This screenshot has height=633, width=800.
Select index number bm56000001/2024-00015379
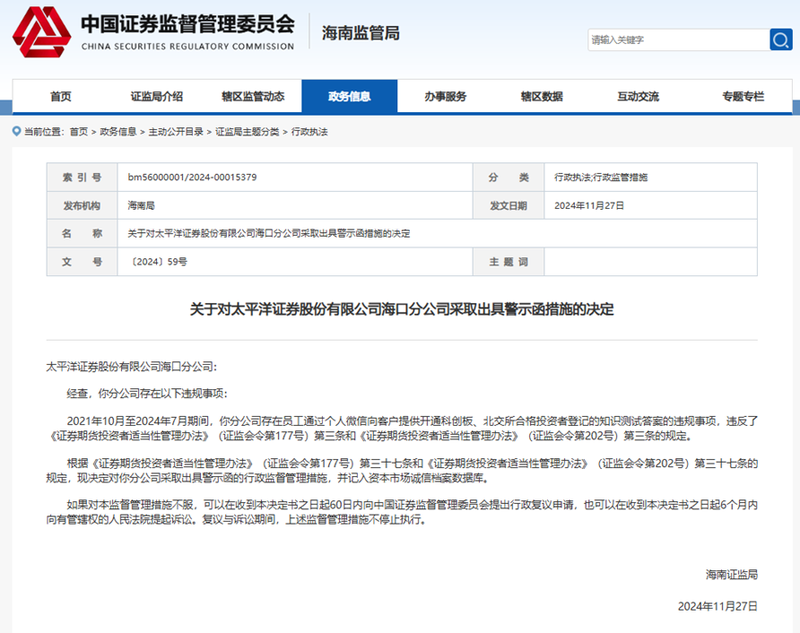[x=192, y=177]
